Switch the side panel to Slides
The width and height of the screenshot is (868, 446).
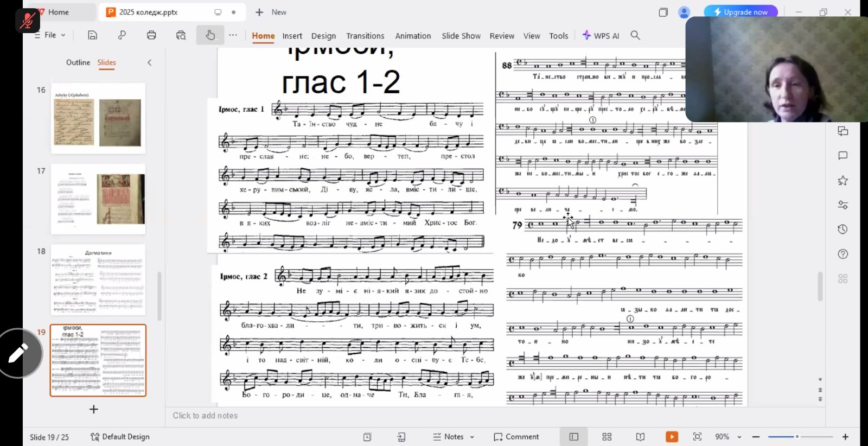tap(106, 62)
